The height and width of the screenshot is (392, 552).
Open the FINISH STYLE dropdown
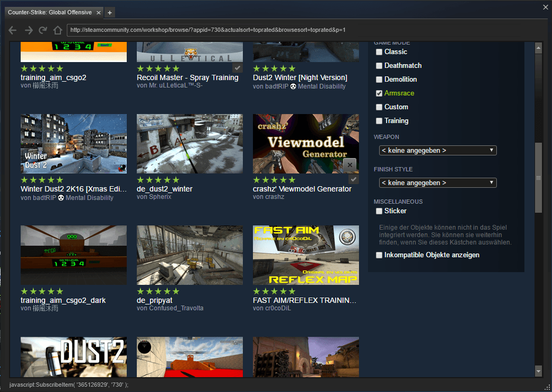click(x=437, y=183)
